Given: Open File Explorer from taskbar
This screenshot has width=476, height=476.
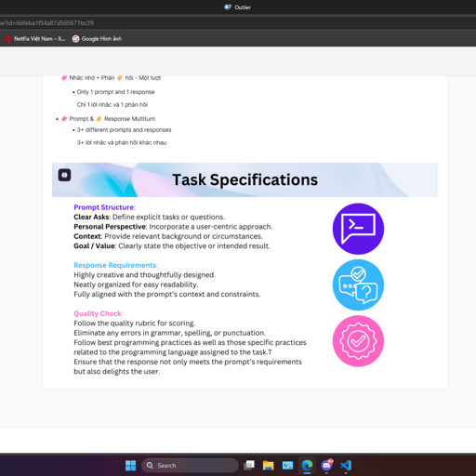Looking at the screenshot, I should (269, 465).
